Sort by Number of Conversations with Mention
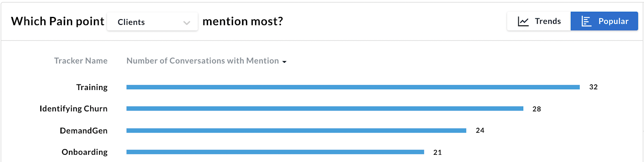Screen dimensions: 644x162 202,61
